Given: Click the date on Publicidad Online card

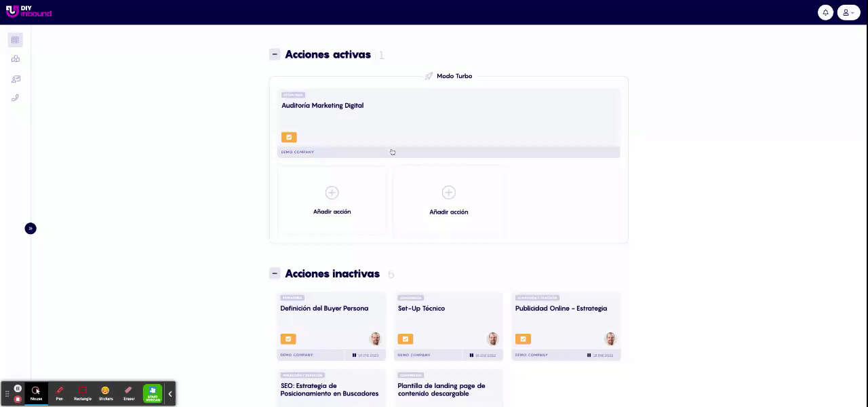Looking at the screenshot, I should point(604,355).
